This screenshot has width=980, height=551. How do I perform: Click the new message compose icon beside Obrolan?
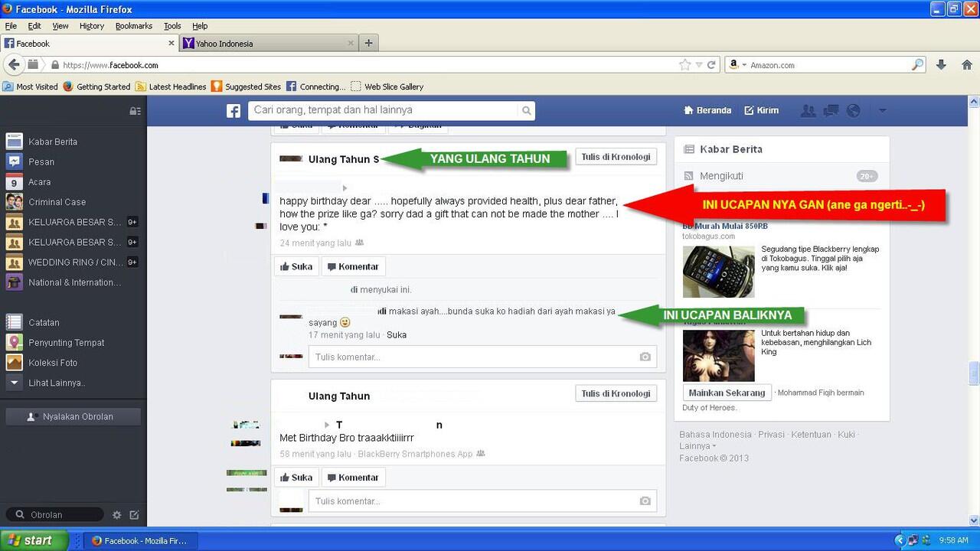[x=135, y=515]
